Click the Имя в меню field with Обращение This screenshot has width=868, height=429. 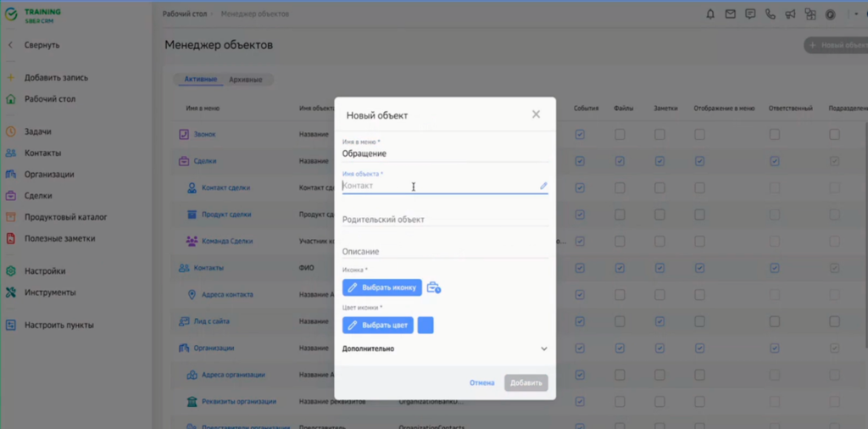(445, 154)
